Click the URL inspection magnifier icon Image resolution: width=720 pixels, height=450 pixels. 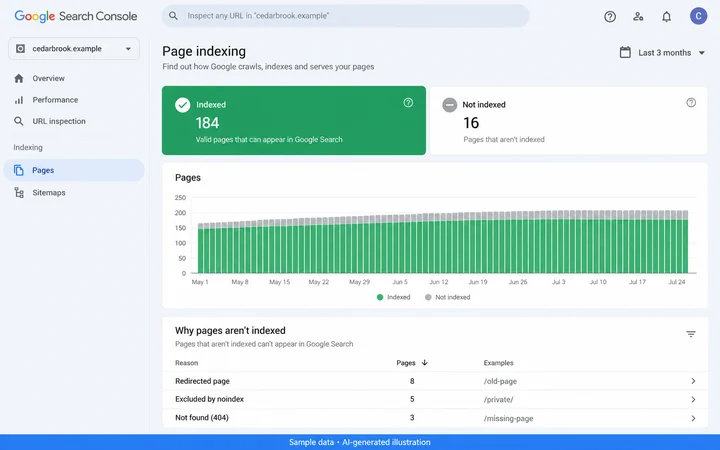pyautogui.click(x=18, y=121)
